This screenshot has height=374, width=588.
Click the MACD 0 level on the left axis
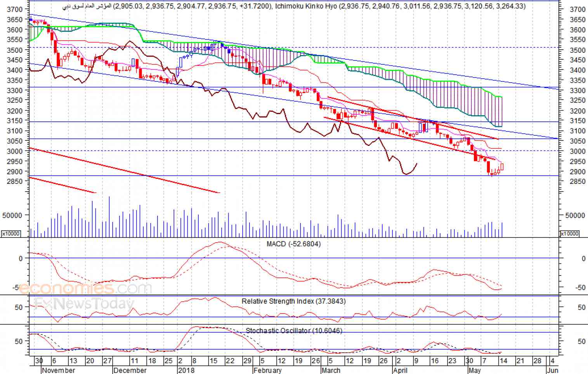(21, 258)
